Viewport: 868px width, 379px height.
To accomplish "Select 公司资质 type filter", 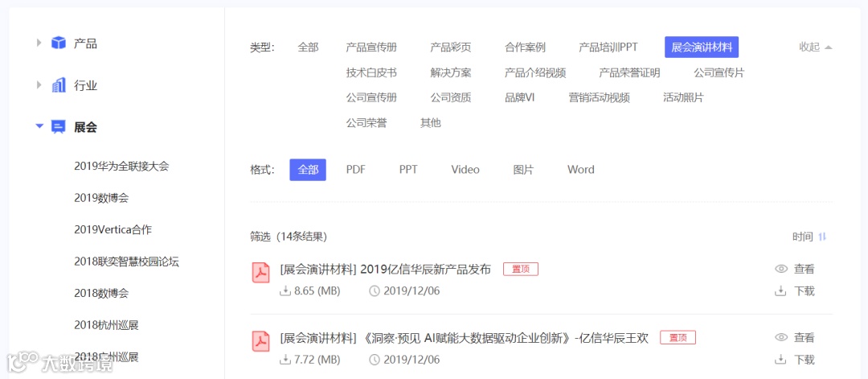I will (451, 98).
